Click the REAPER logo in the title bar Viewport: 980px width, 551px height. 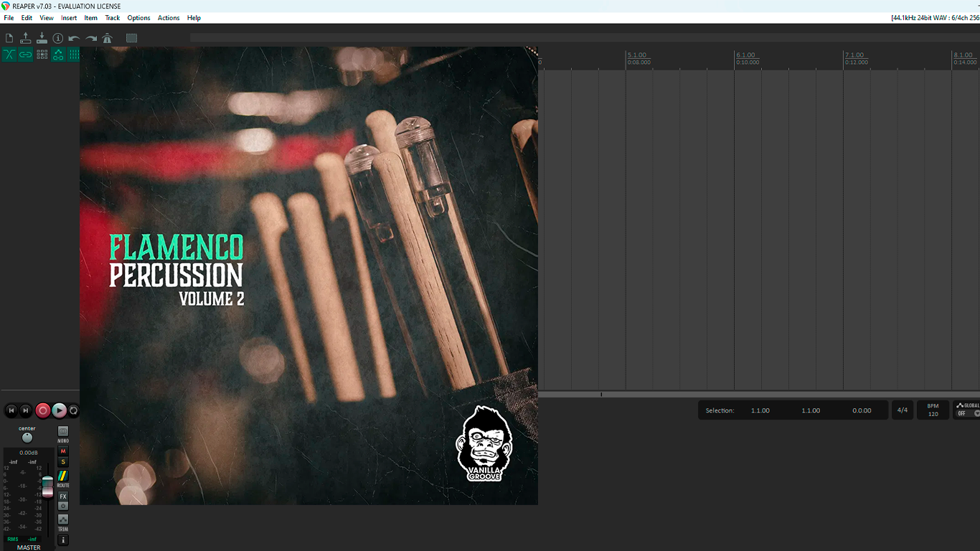coord(6,6)
